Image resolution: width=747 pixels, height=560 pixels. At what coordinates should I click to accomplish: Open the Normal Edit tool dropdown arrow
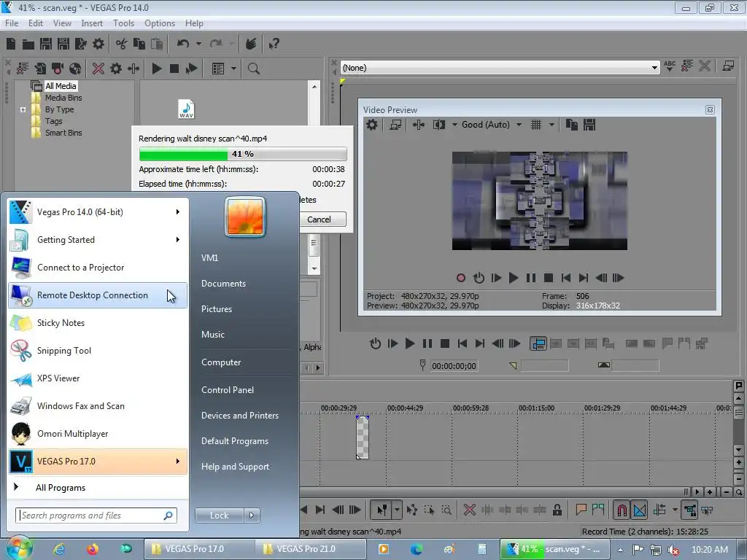click(397, 510)
